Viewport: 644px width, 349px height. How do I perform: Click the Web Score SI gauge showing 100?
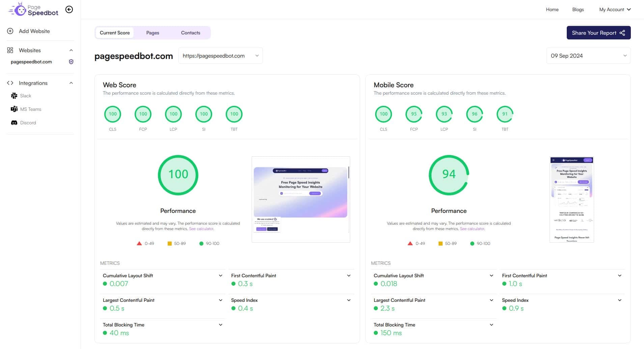pyautogui.click(x=204, y=114)
